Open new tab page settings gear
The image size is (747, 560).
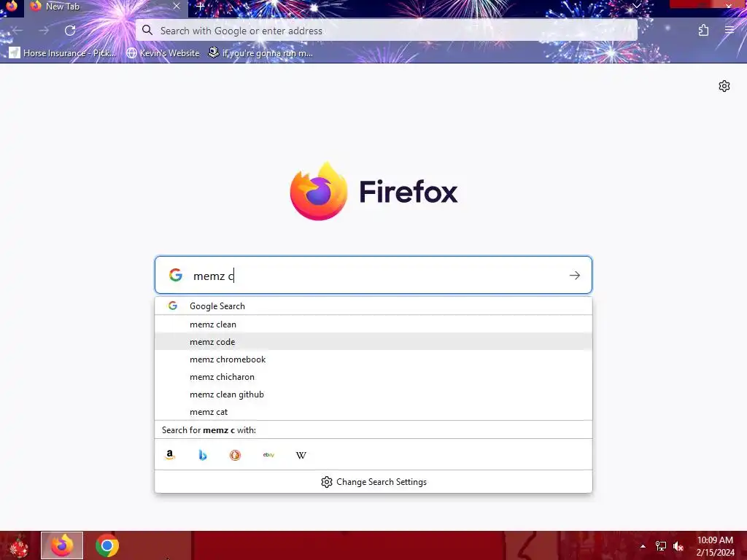[x=724, y=86]
